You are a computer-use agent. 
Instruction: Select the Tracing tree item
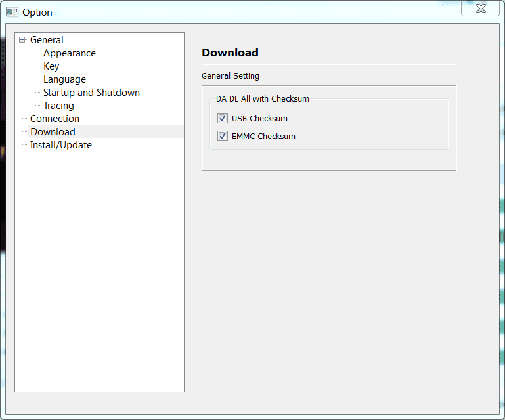point(58,106)
